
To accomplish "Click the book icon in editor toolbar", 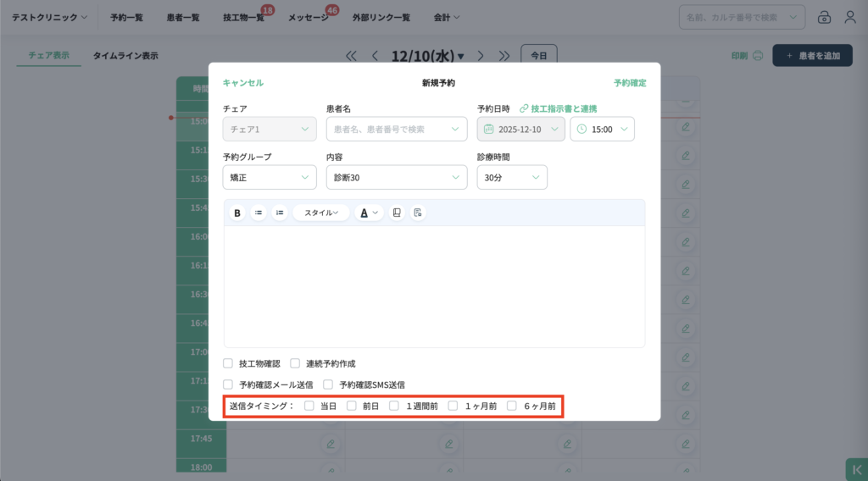I will tap(396, 213).
